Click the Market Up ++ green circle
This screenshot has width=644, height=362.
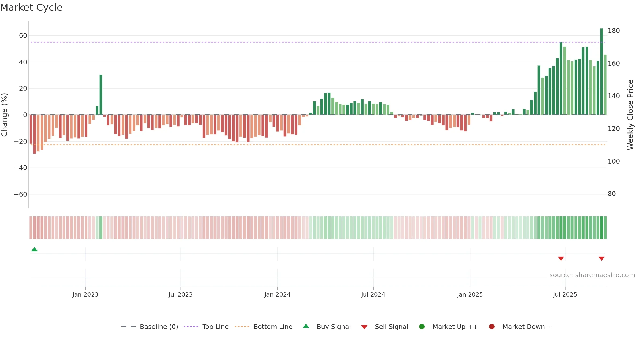(422, 327)
